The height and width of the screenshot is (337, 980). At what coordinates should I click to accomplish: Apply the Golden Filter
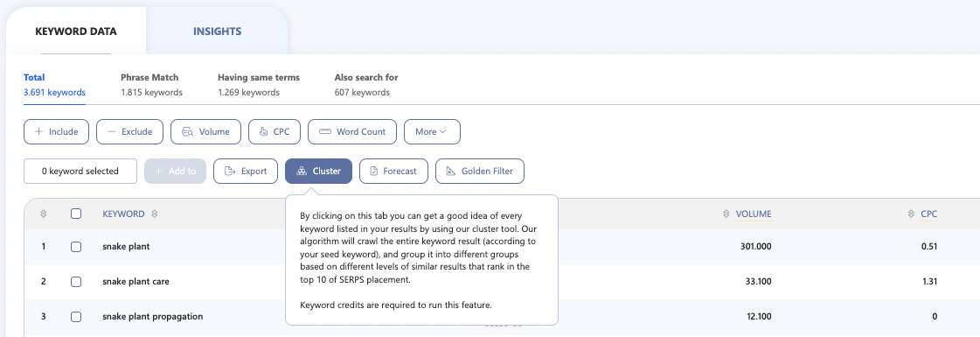479,172
